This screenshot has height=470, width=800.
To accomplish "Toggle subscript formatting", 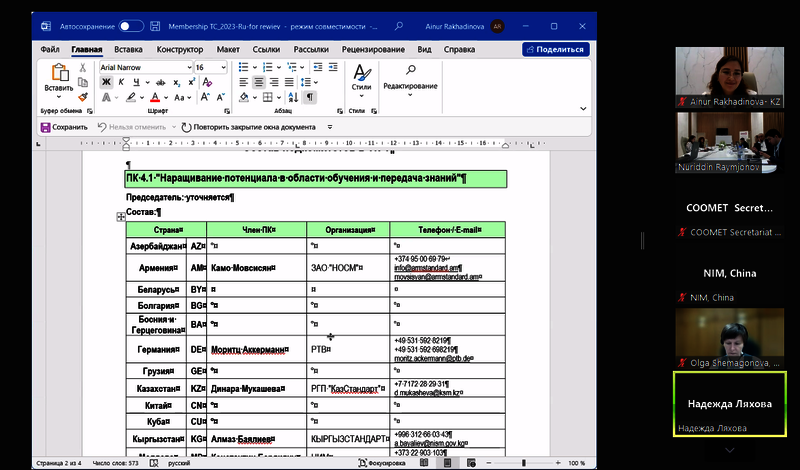I will coord(177,82).
